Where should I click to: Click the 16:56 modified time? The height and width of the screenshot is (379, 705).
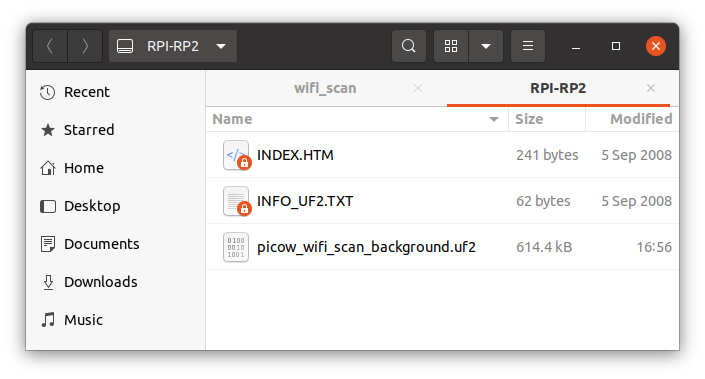click(654, 247)
